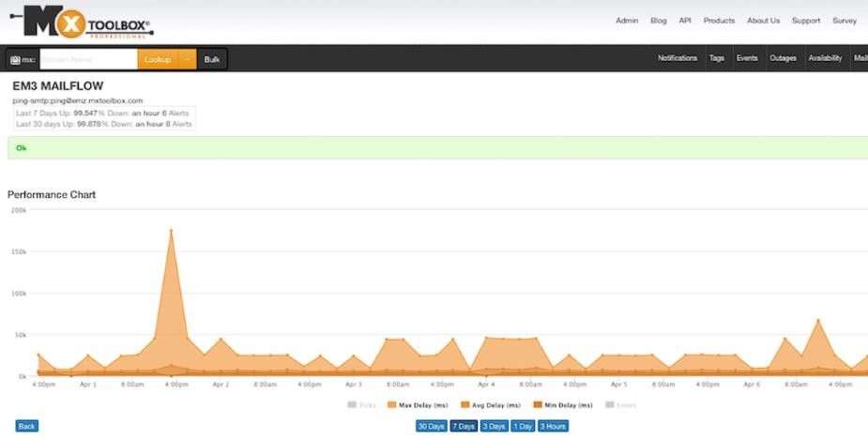The image size is (868, 439).
Task: Toggle the Min Delay (ms) series
Action: pyautogui.click(x=563, y=405)
